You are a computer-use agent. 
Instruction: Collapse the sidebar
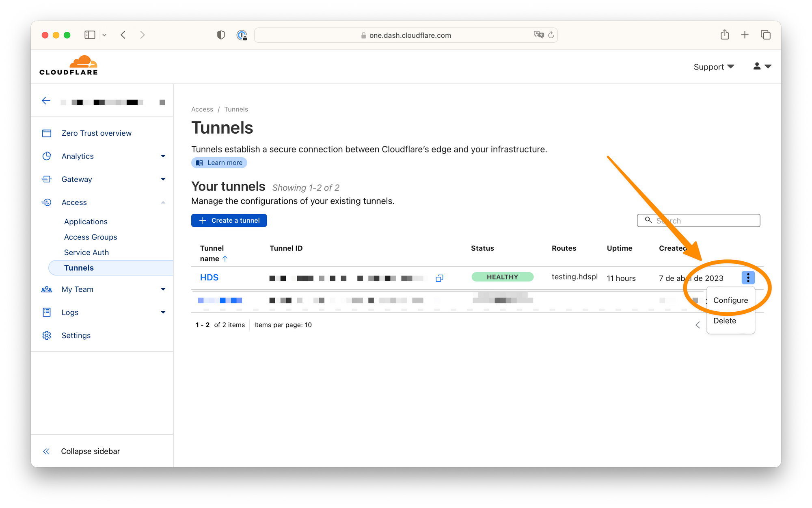pyautogui.click(x=90, y=452)
